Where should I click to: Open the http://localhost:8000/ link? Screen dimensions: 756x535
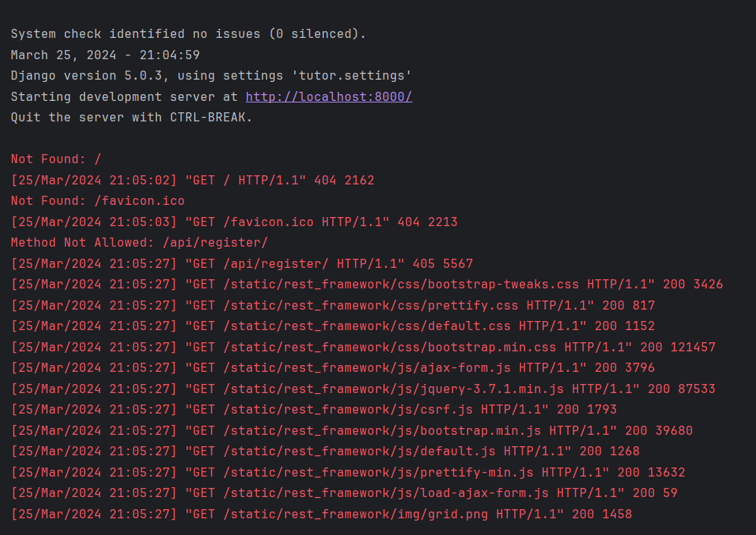click(329, 96)
